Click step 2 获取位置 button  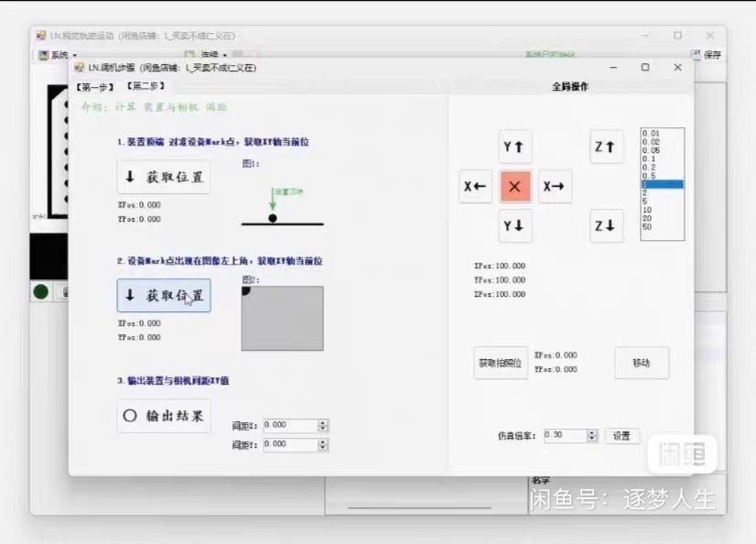click(164, 295)
